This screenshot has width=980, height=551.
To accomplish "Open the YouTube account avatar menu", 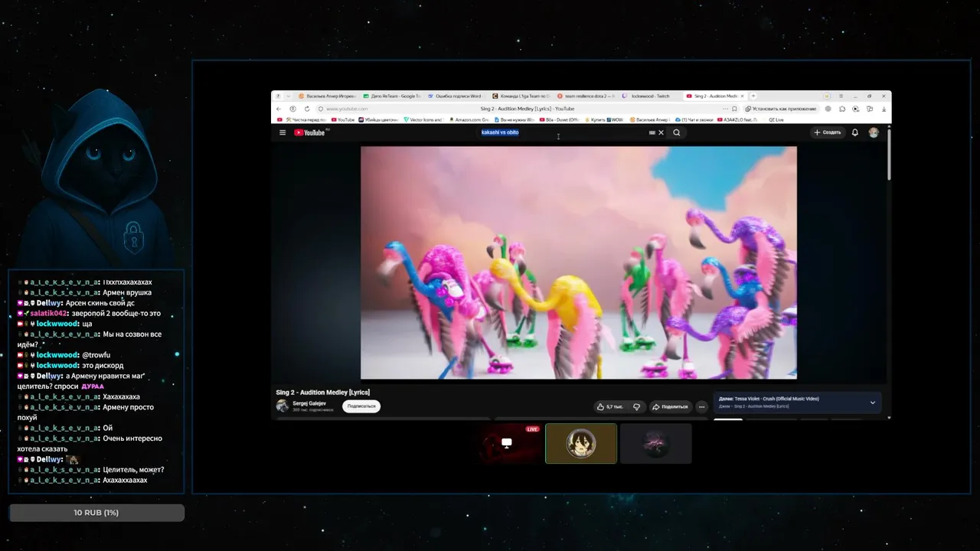I will [874, 132].
